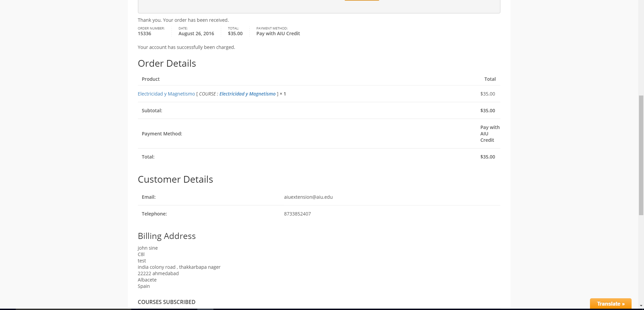Click the Total column header
The image size is (644, 310).
point(490,79)
